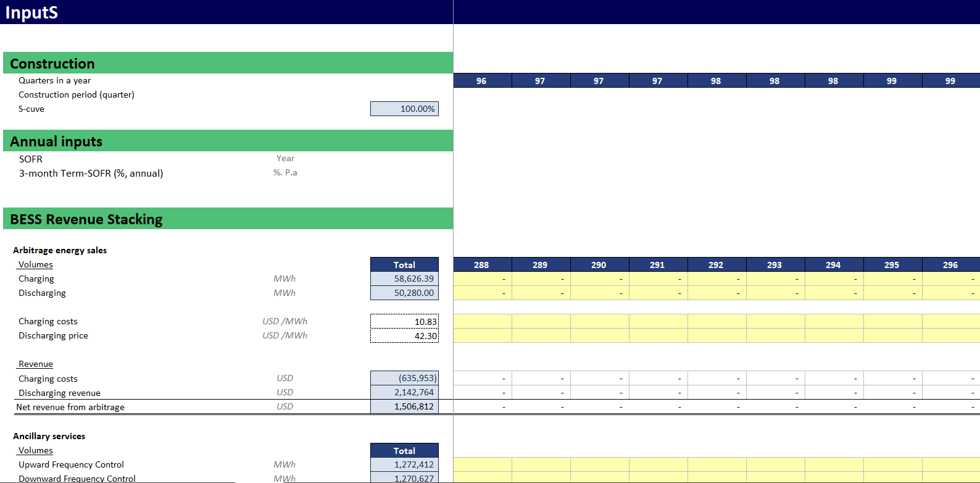Click the Charging costs 10.83 cell
Screen dimensions: 980x483
[x=404, y=321]
